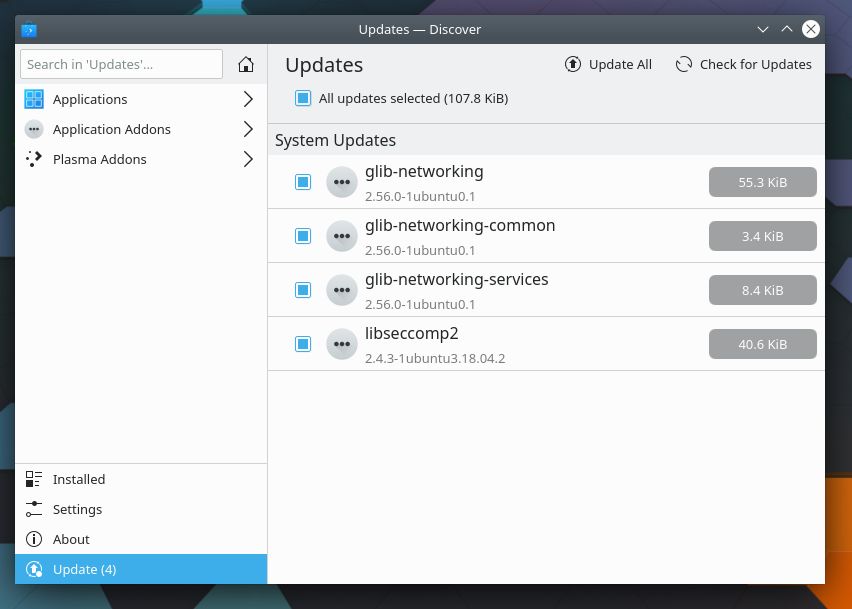Image resolution: width=852 pixels, height=609 pixels.
Task: Click the 40.6 KiB size button
Action: pos(762,344)
